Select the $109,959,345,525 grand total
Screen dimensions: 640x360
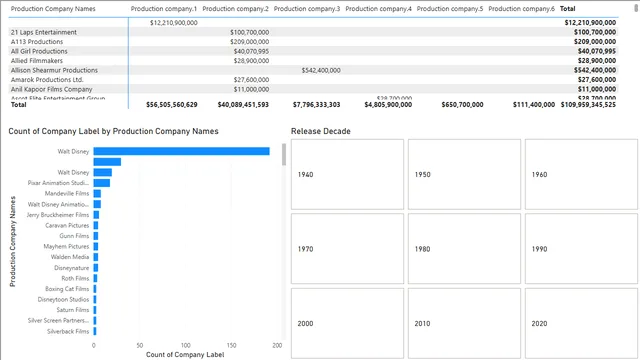click(x=588, y=105)
